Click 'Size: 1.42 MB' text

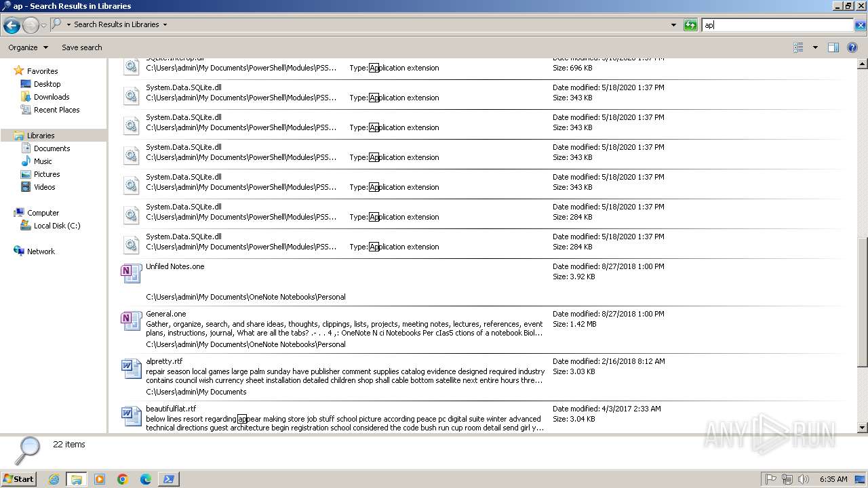point(574,324)
